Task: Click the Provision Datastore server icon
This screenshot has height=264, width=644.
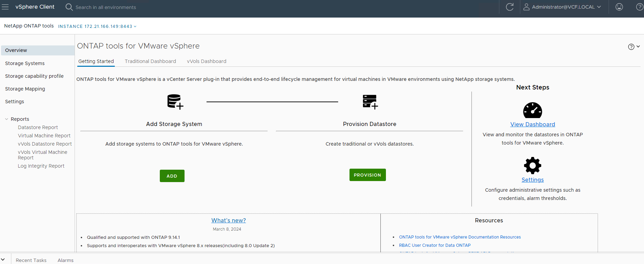Action: click(370, 102)
